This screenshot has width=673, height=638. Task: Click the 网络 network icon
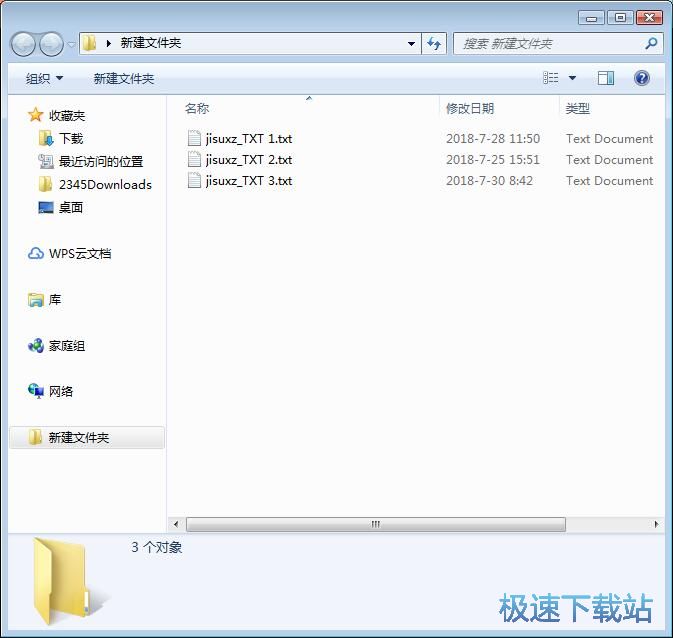36,391
